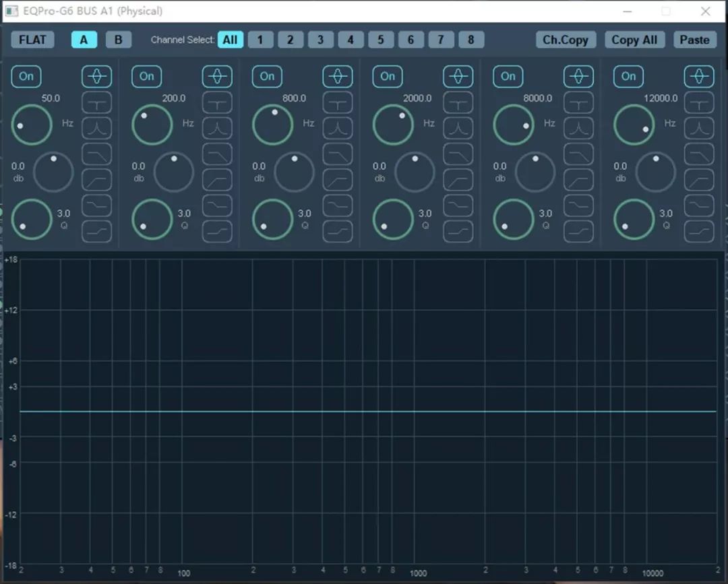Select the high-pass filter icon in the 800 Hz band
728x584 pixels.
tap(337, 180)
